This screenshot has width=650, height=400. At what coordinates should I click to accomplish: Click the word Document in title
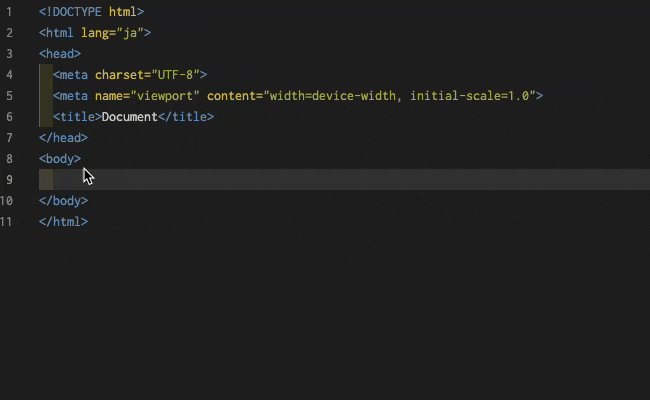(x=130, y=117)
